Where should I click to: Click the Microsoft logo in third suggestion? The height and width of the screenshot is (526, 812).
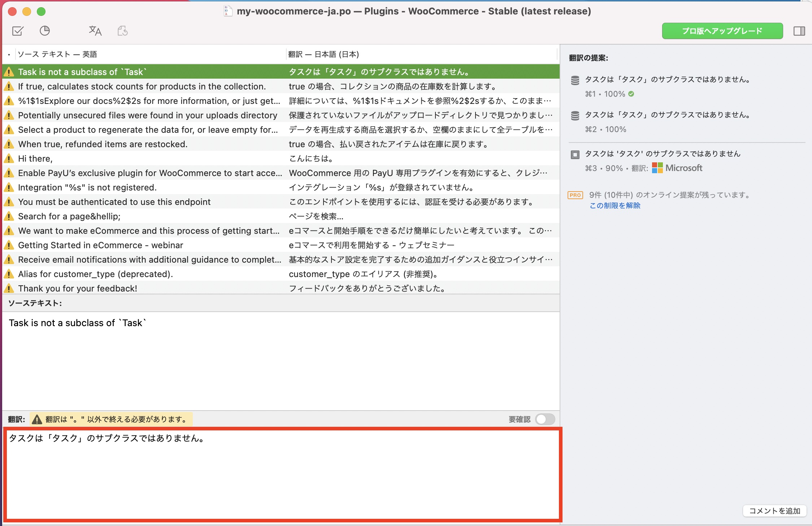(x=657, y=168)
